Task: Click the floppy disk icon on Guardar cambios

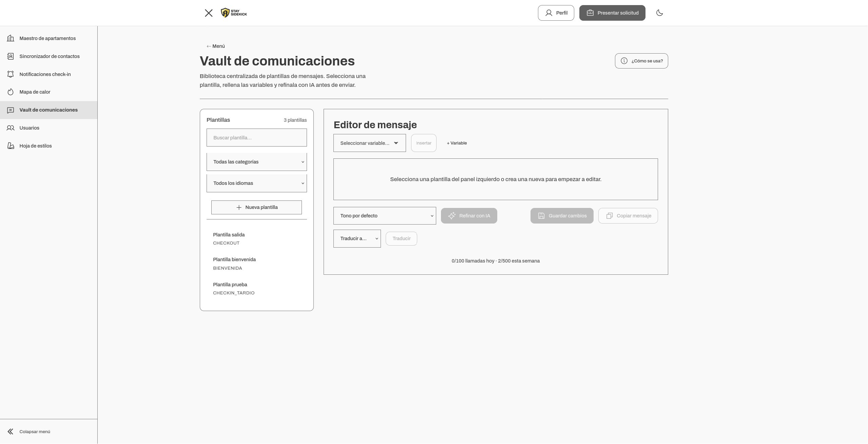Action: pyautogui.click(x=541, y=216)
